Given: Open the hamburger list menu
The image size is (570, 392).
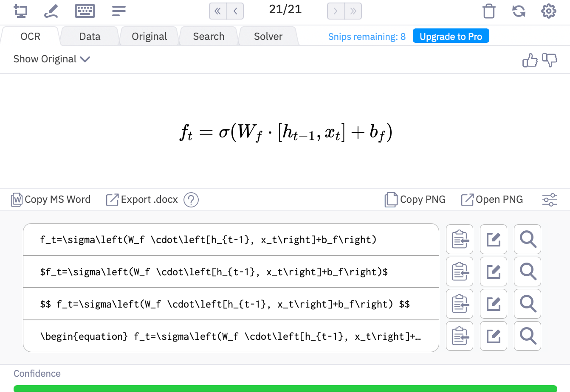Looking at the screenshot, I should 119,11.
